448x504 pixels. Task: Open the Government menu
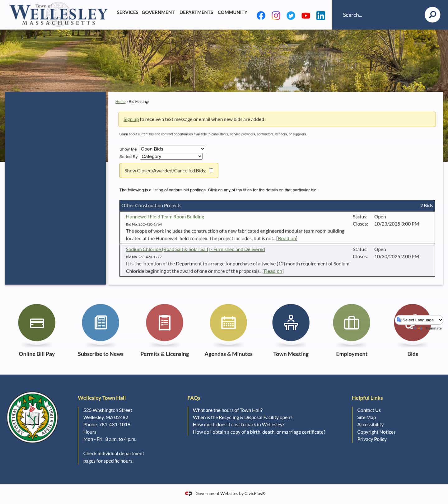click(158, 12)
